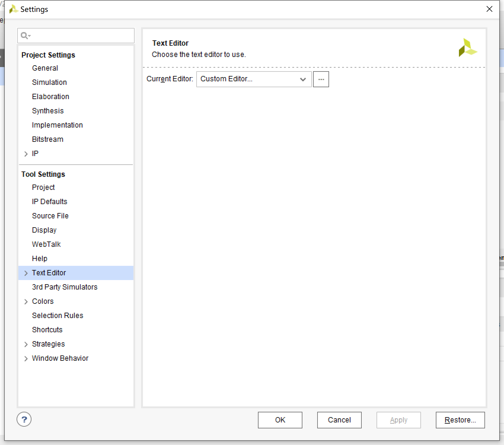Click the browse ellipsis button for custom editor

point(321,79)
